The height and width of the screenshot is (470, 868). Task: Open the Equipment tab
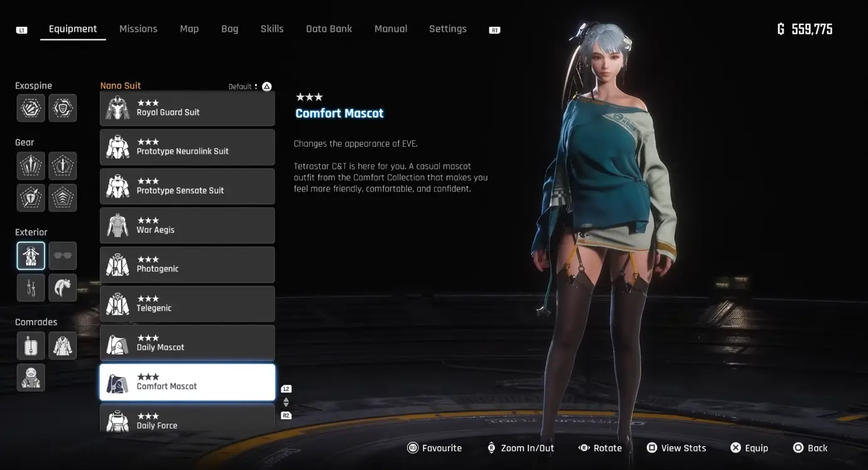[73, 29]
